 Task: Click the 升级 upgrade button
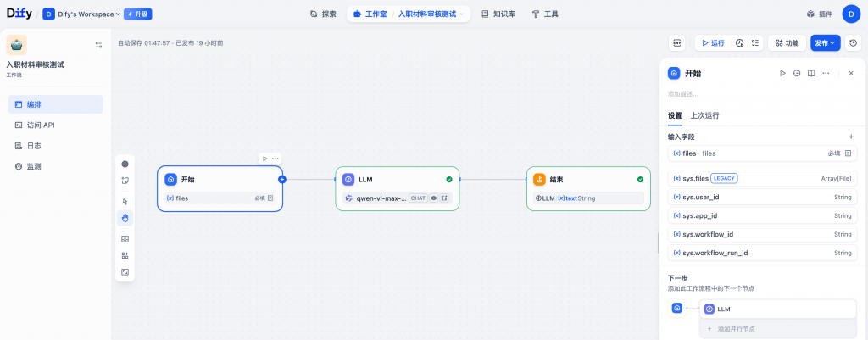coord(139,14)
